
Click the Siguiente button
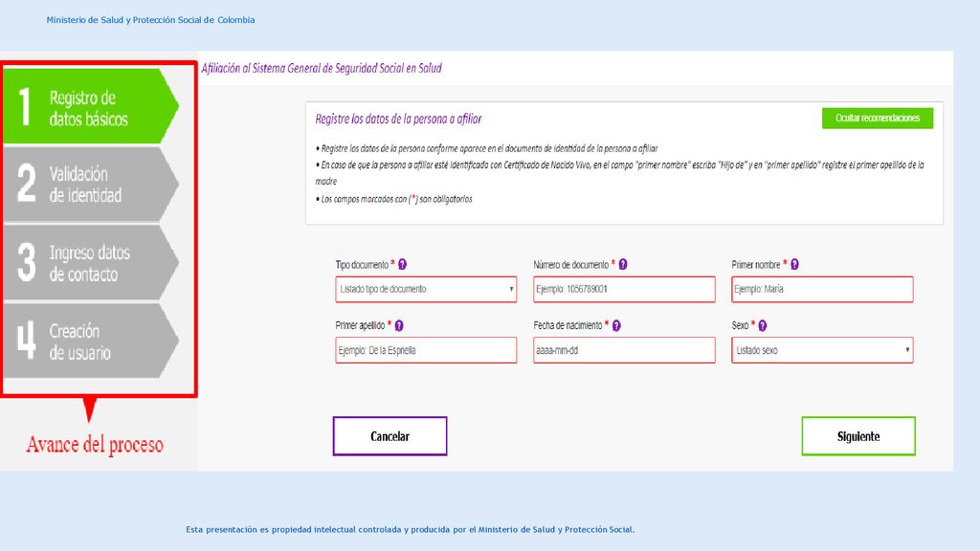858,436
